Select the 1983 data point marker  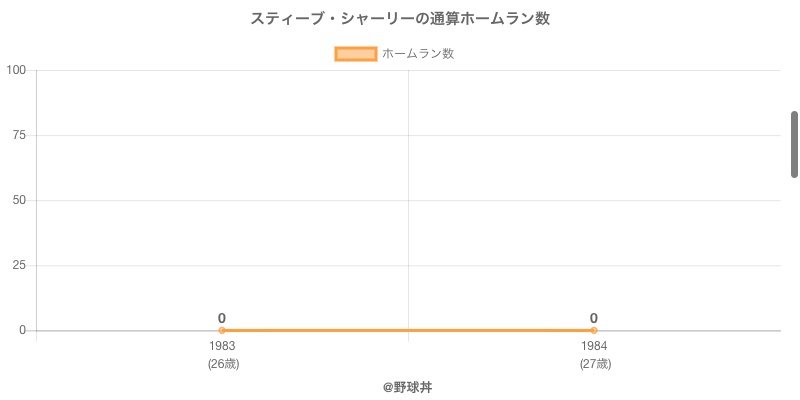coord(222,330)
